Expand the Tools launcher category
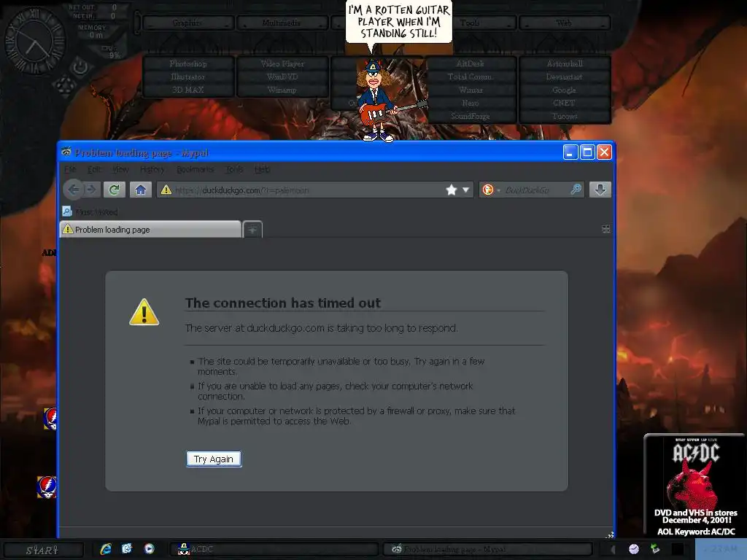 pos(471,23)
